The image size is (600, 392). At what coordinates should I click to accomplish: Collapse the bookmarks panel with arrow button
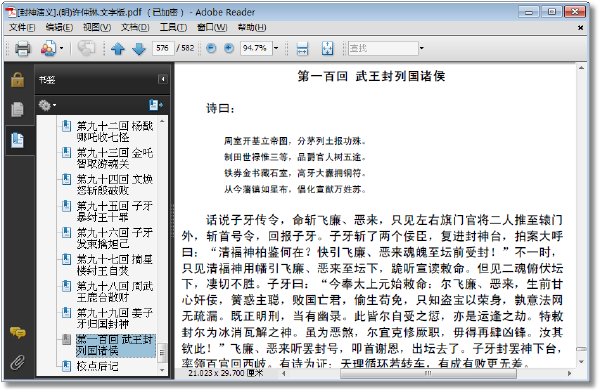[x=163, y=79]
